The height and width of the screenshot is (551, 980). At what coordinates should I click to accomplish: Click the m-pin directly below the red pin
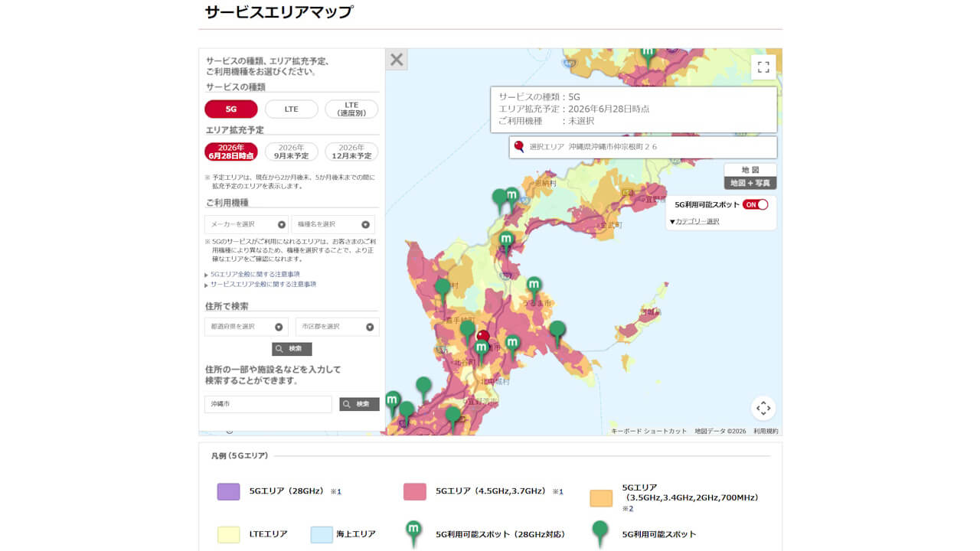click(481, 350)
